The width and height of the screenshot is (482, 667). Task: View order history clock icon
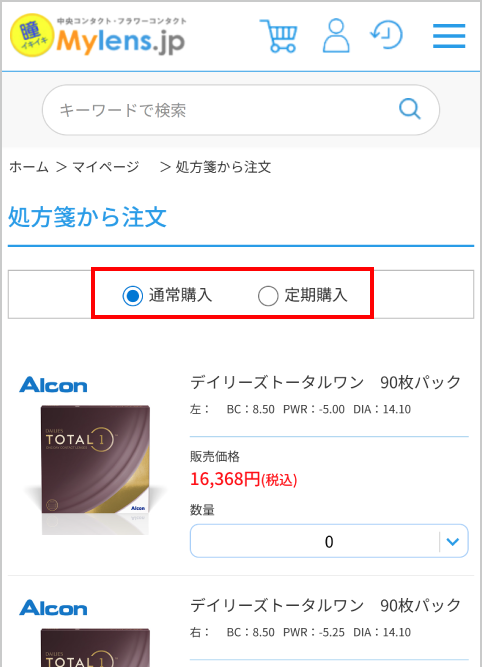pos(387,35)
